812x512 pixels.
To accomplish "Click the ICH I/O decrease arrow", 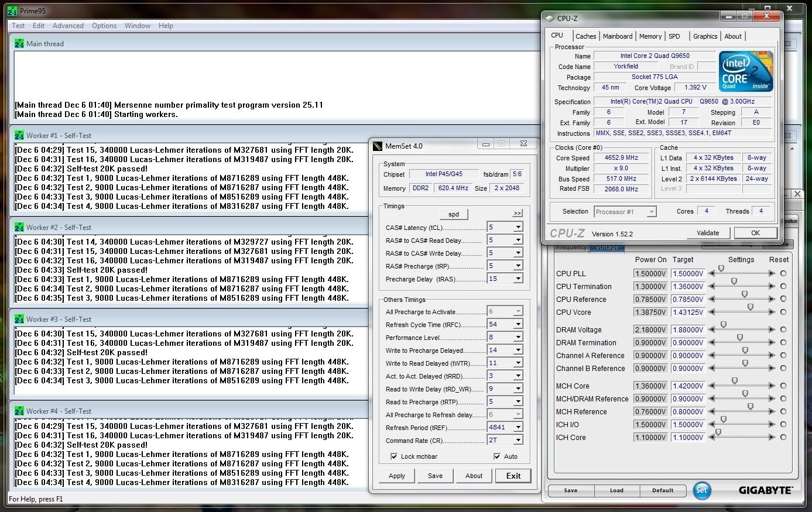I will click(711, 424).
